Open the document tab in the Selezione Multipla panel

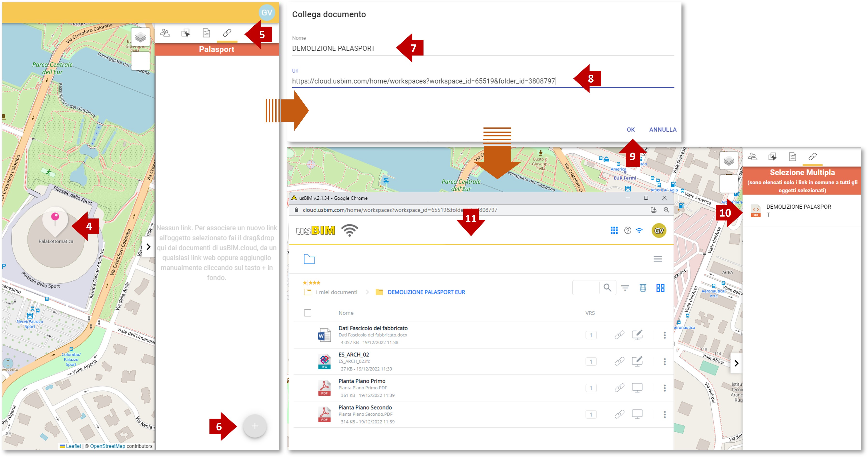coord(792,157)
